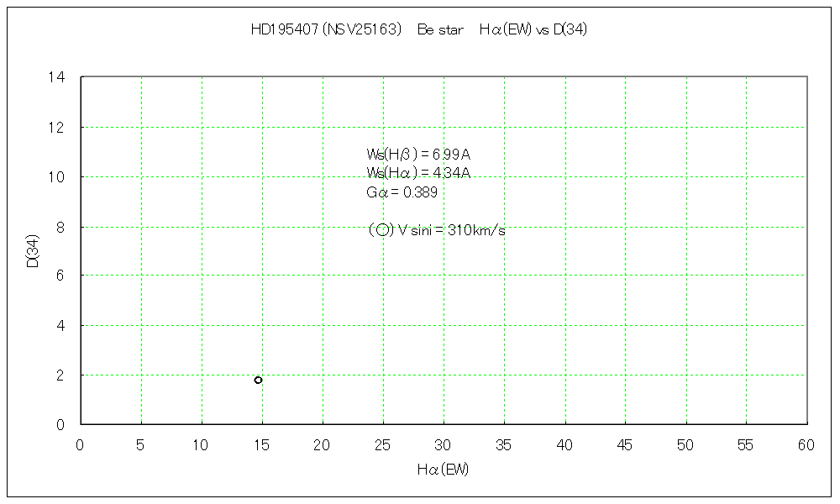840x504 pixels.
Task: Click the 5 tick label on horizontal axis
Action: 141,444
